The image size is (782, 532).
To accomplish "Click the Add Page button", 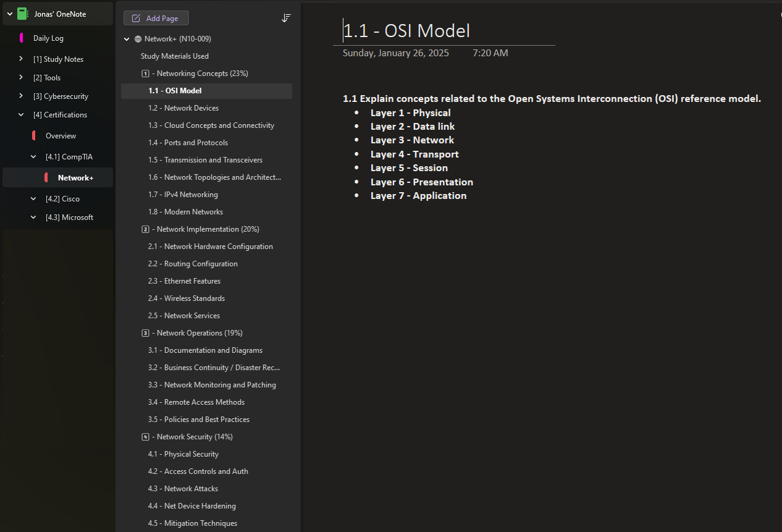I will click(x=156, y=19).
